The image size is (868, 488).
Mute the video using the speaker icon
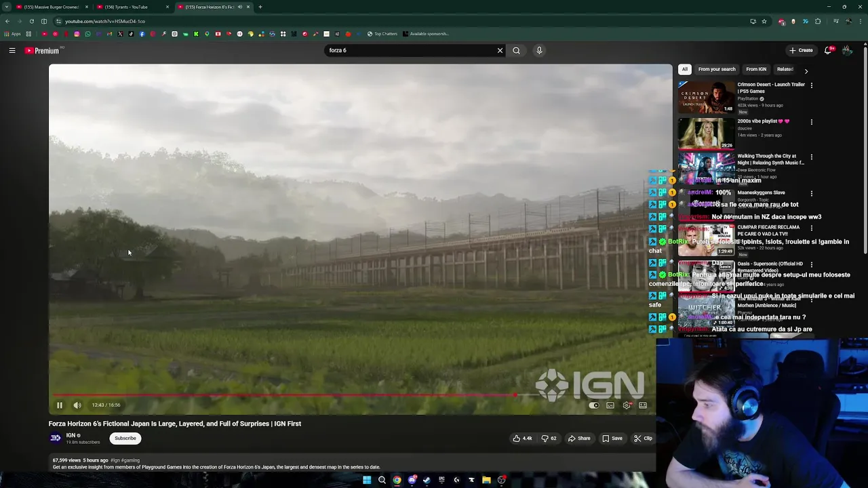77,405
